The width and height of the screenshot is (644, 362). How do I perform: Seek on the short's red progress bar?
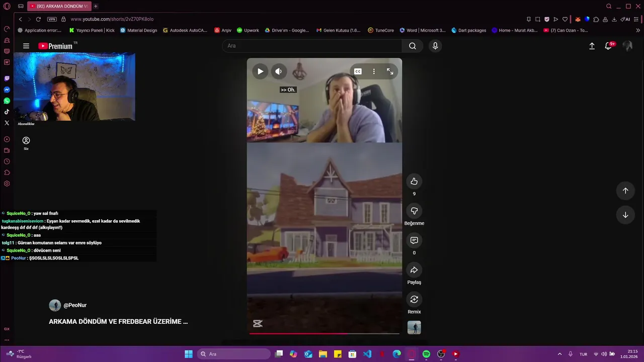point(325,333)
